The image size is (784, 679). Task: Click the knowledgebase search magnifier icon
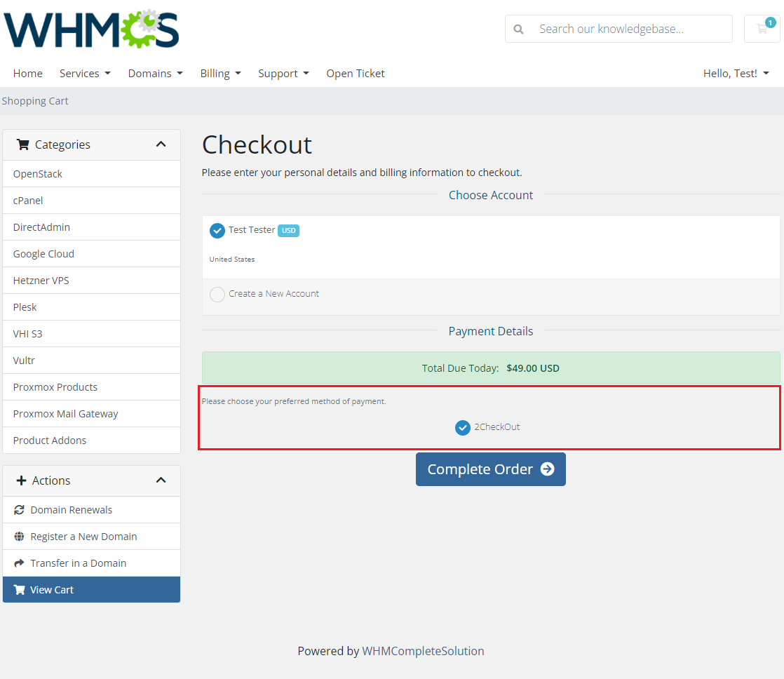[518, 29]
